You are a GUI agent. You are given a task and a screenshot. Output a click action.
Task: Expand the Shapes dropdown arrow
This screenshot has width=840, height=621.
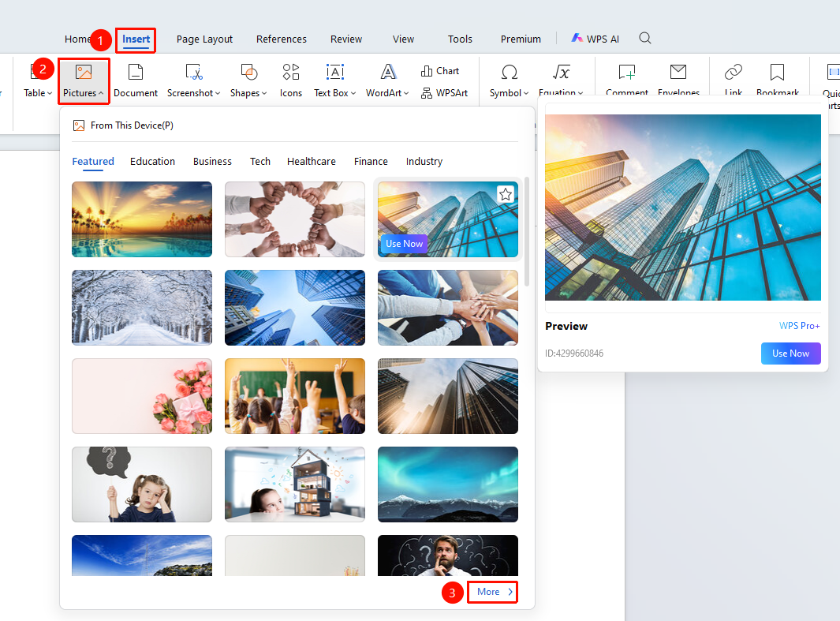tap(264, 93)
